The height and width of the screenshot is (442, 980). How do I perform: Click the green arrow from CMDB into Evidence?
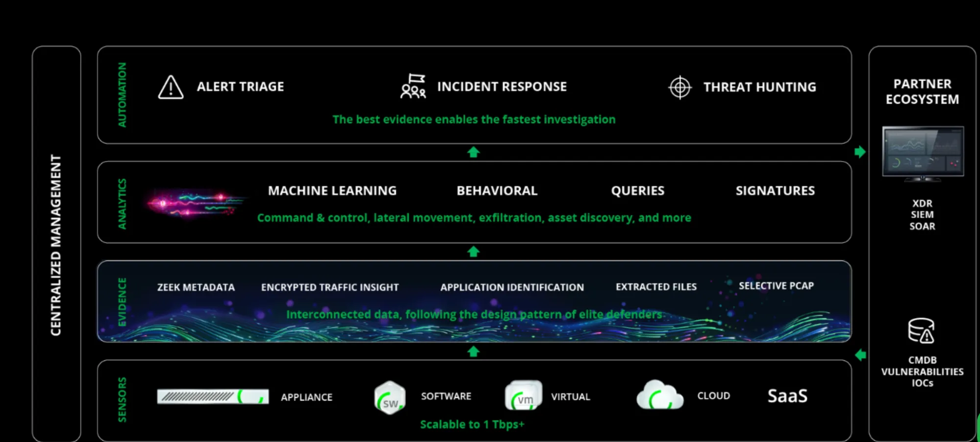point(860,355)
